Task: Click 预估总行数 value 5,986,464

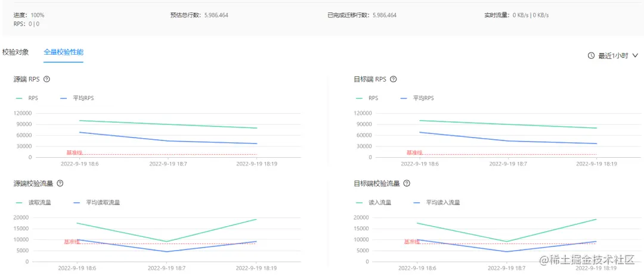Action: (x=216, y=15)
